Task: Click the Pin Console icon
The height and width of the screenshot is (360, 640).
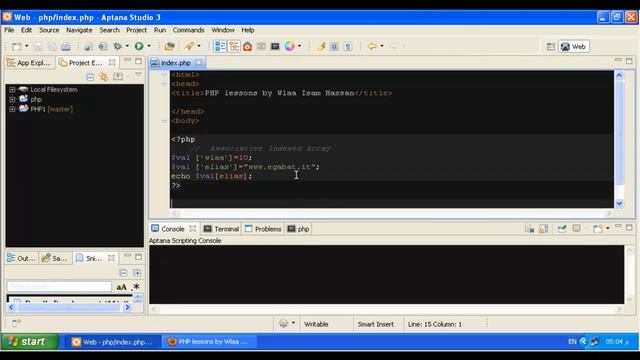Action: tap(562, 229)
